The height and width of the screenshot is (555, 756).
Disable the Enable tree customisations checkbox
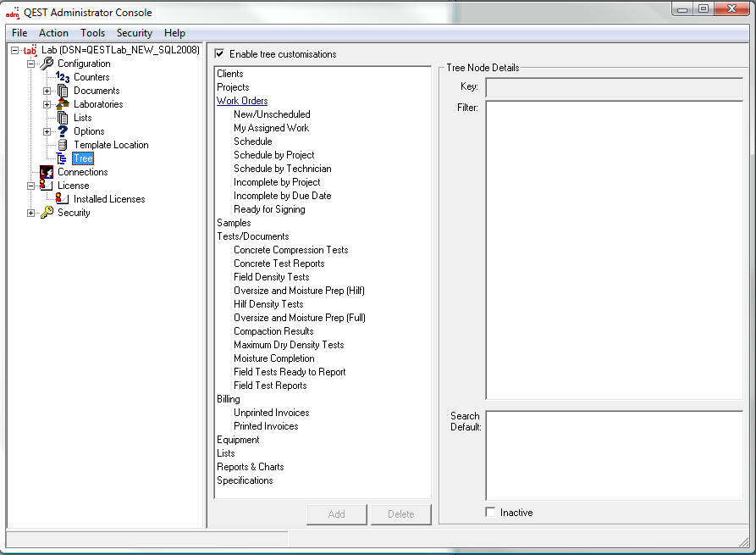coord(220,54)
